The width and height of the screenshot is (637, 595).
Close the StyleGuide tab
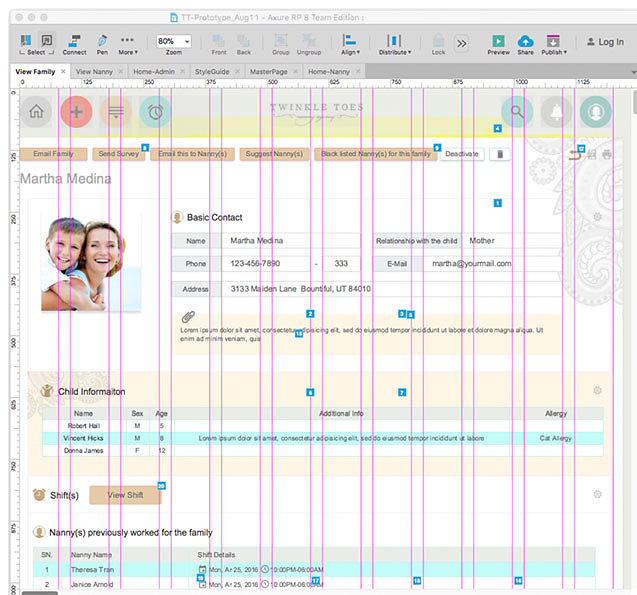click(x=238, y=71)
